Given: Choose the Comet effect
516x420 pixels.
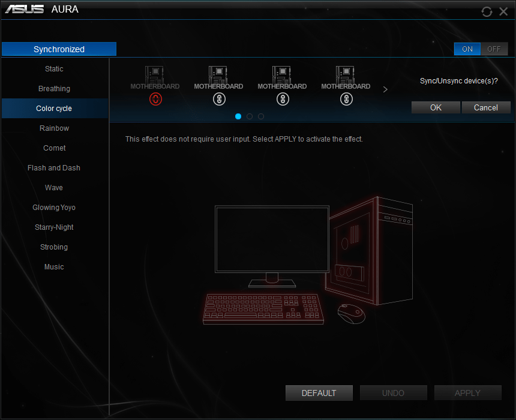Looking at the screenshot, I should (54, 148).
